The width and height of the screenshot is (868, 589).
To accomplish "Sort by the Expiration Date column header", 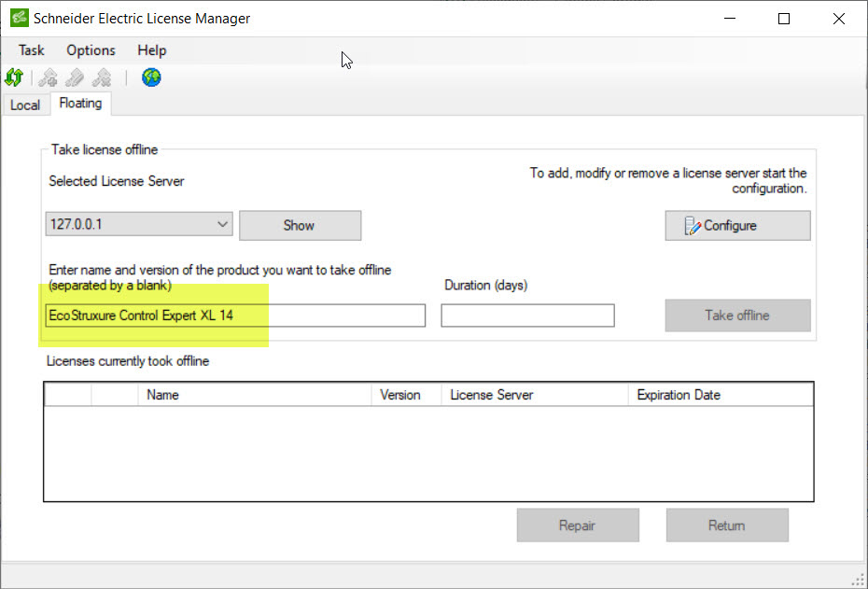I will (x=721, y=395).
